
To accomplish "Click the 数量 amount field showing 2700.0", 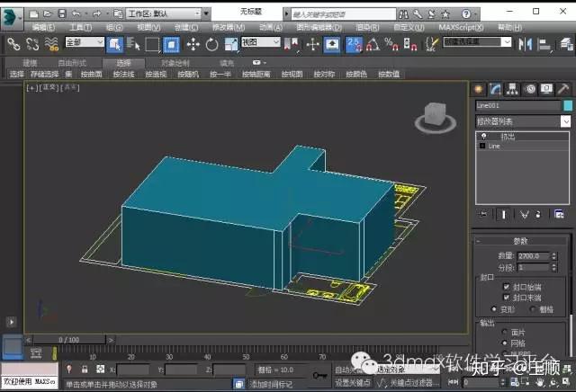I will 533,256.
